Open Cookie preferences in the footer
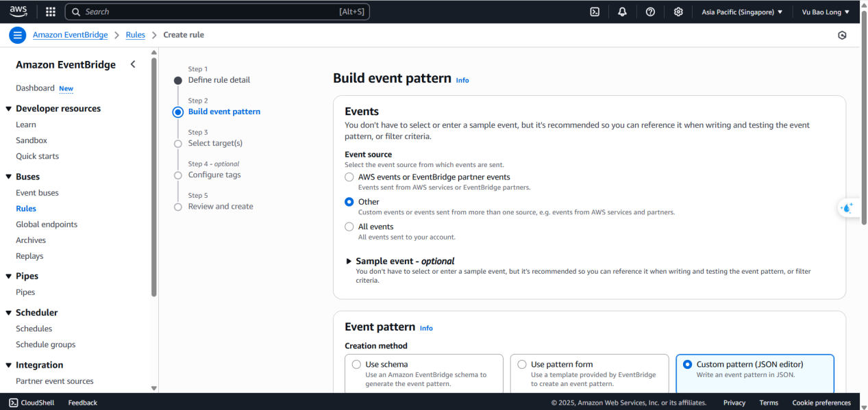The width and height of the screenshot is (868, 410). click(821, 402)
